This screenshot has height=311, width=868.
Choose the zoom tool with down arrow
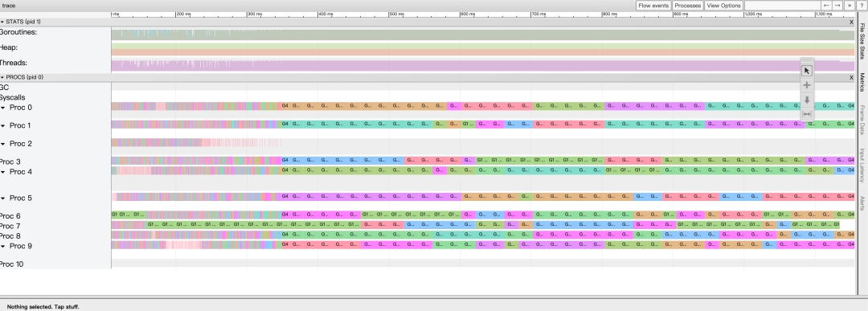(x=807, y=100)
